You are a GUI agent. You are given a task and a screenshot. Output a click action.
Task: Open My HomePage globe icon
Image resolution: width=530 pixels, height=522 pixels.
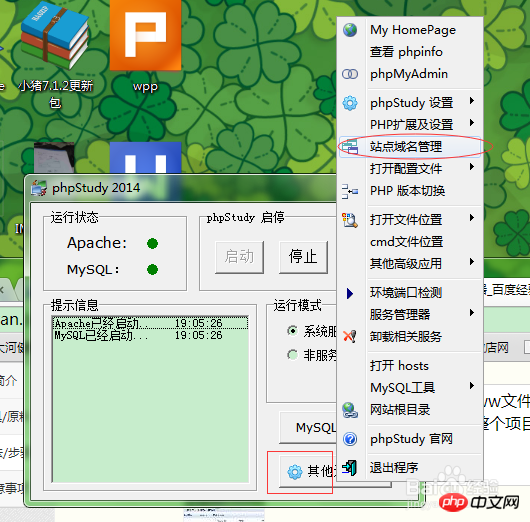(x=350, y=30)
